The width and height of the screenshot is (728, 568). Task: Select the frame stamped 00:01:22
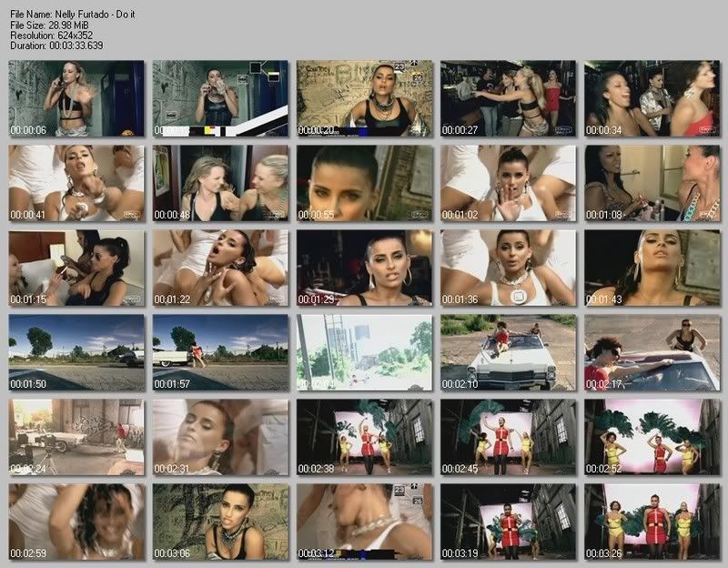click(220, 268)
